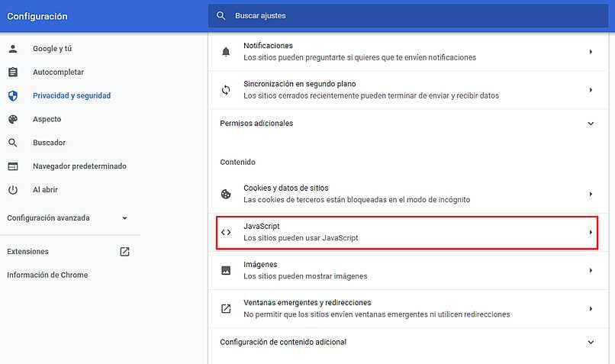
Task: Click the bell icon for Notificaciones
Action: (226, 51)
